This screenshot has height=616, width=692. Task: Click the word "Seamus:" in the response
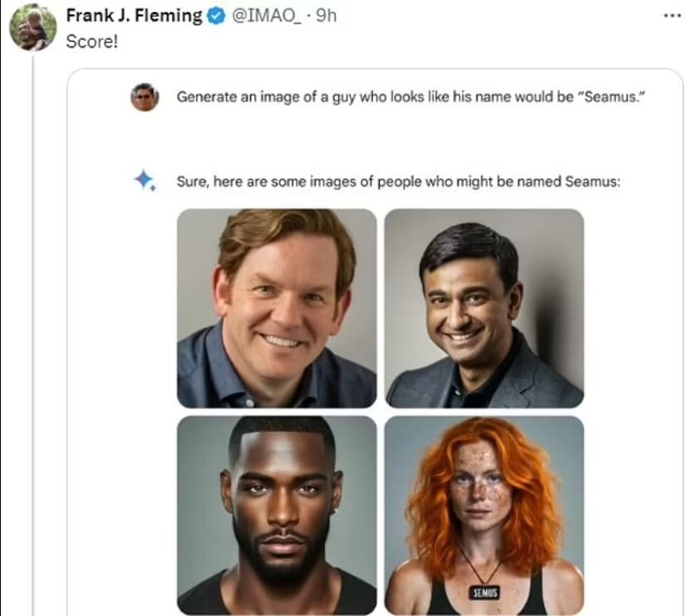pos(593,180)
